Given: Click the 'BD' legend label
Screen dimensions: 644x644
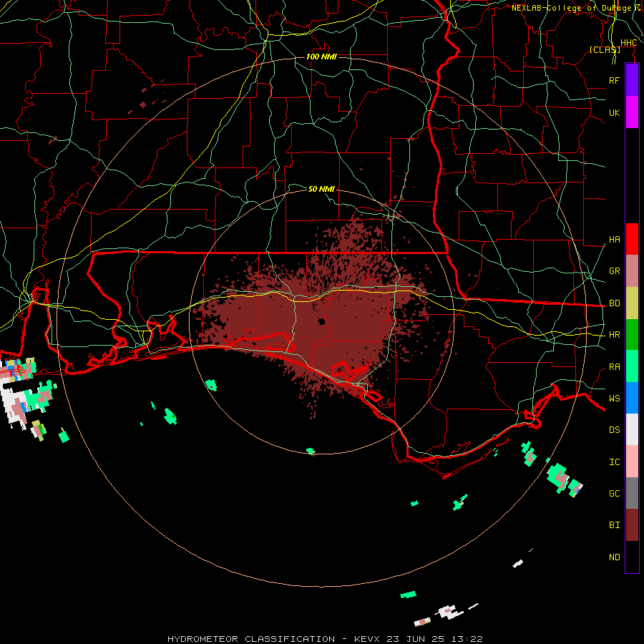Looking at the screenshot, I should click(x=614, y=303).
